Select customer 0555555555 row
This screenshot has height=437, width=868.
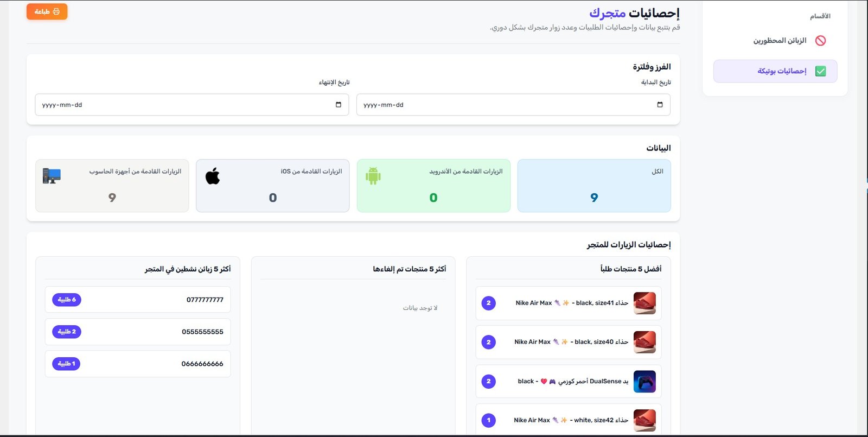tap(138, 332)
